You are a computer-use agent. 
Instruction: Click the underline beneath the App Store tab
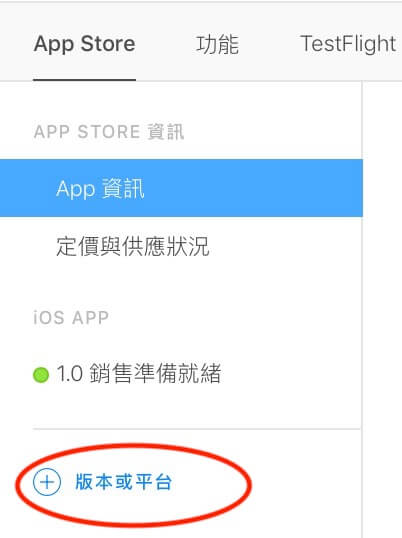click(84, 80)
